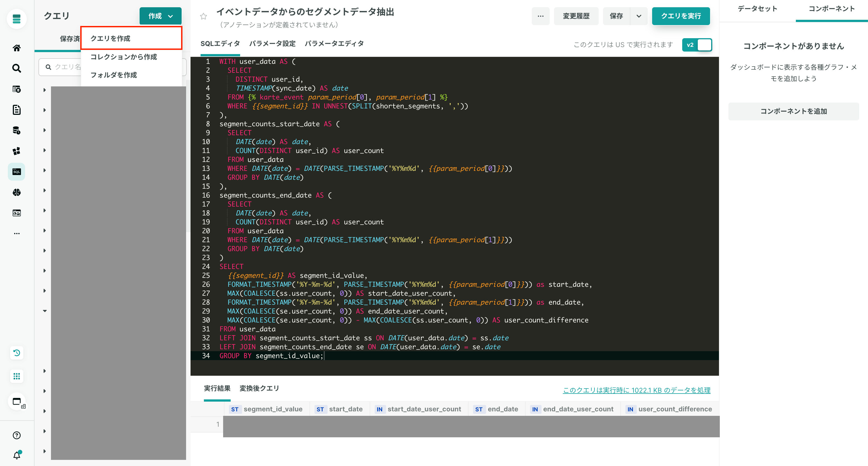Expand the arrow next to 保存 button

click(x=639, y=16)
